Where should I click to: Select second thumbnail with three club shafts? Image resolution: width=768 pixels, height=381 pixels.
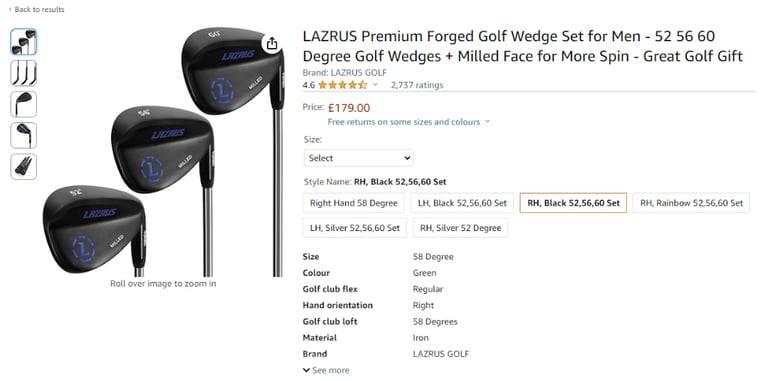tap(24, 73)
